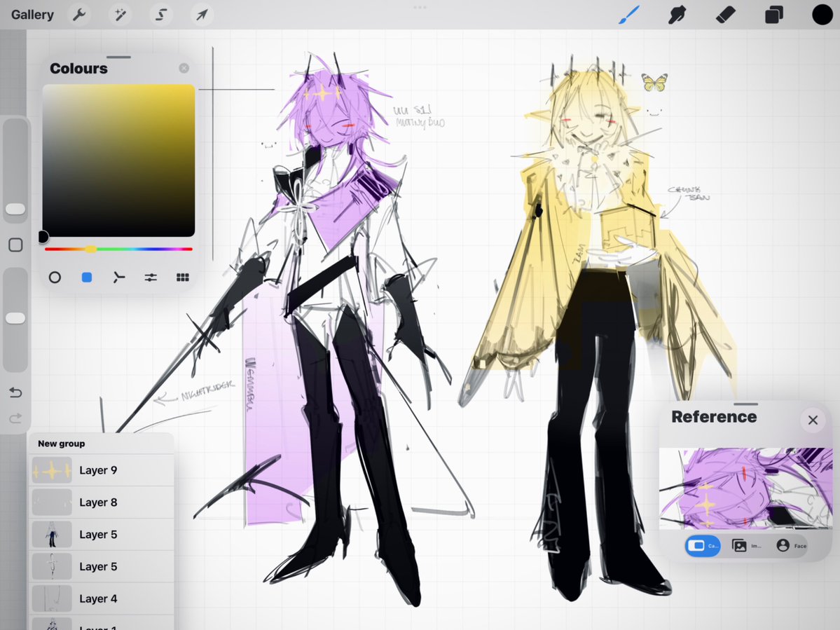Select Layer 4 row
Screen dimensions: 840x630
102,599
